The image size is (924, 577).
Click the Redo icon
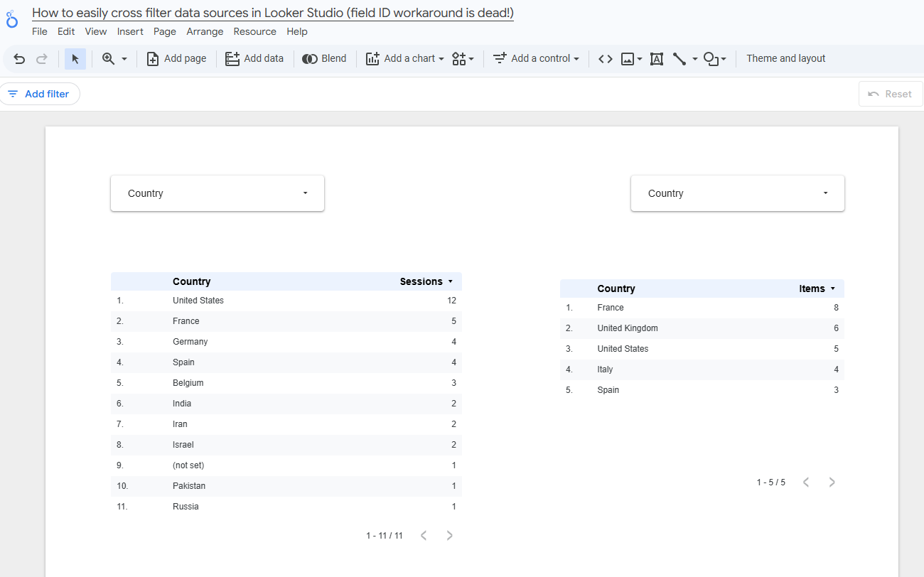pos(41,58)
